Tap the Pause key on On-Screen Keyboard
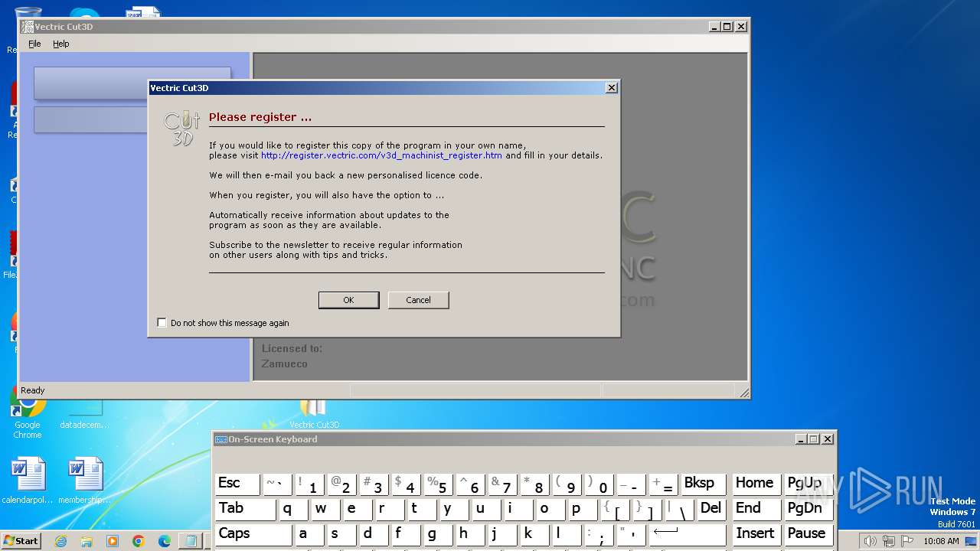 click(x=808, y=534)
